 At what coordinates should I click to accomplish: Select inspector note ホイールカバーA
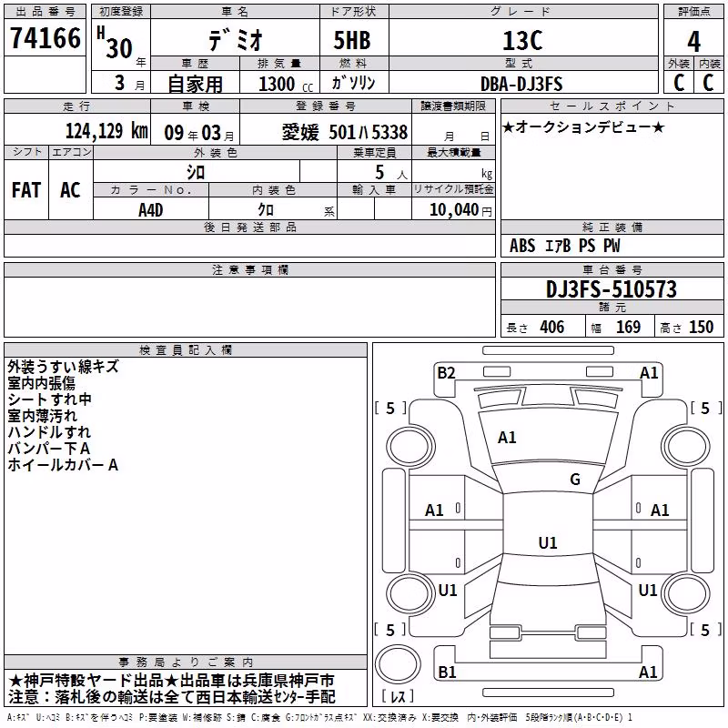coord(63,465)
